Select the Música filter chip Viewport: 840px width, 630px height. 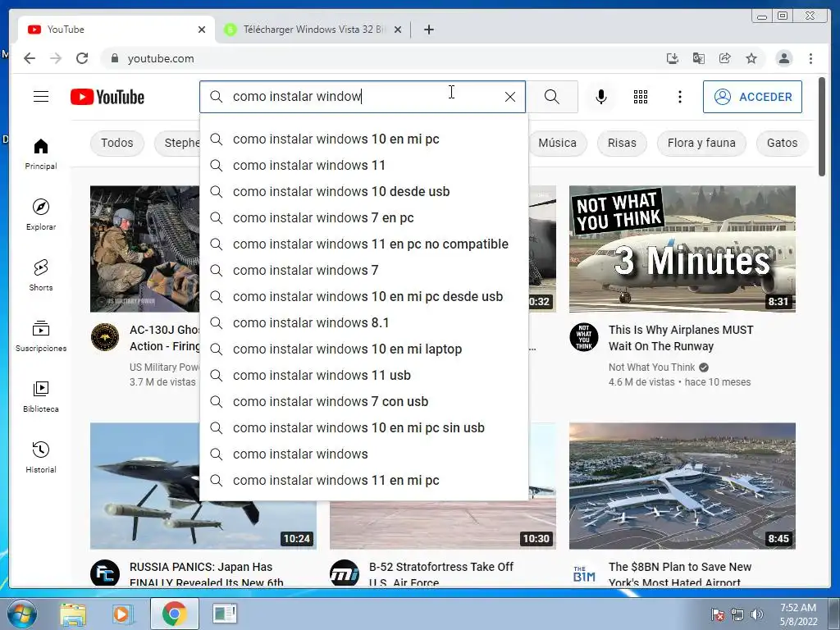(x=557, y=143)
